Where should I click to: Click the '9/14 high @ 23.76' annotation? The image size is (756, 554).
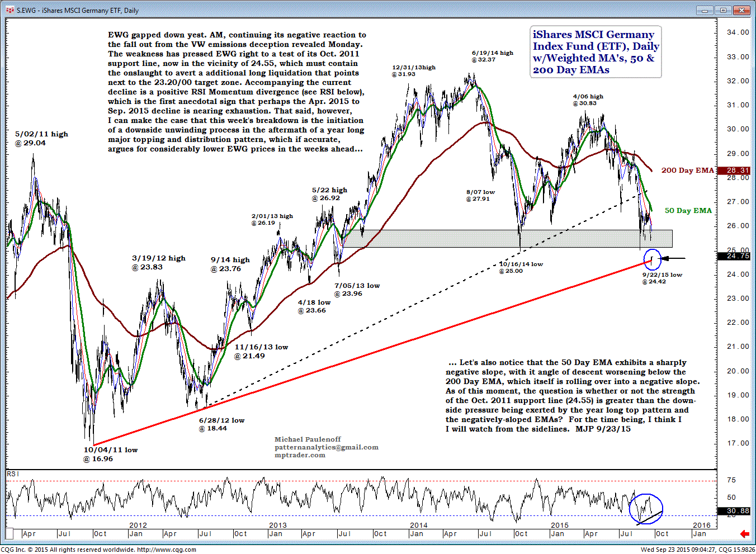click(230, 264)
